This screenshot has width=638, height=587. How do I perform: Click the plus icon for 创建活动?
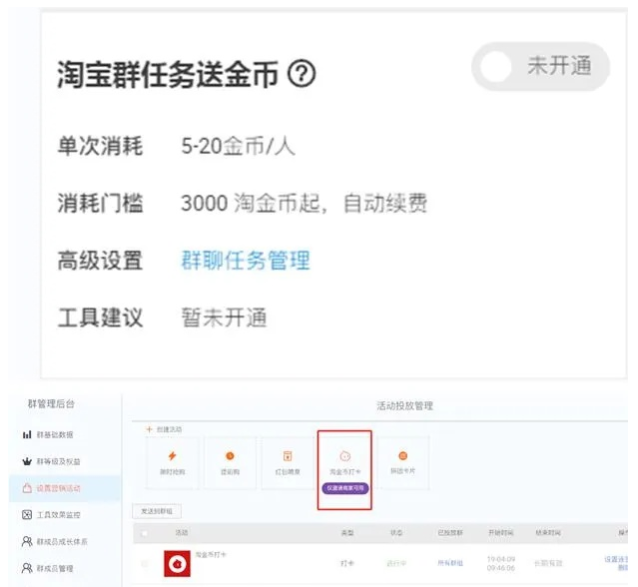click(149, 429)
